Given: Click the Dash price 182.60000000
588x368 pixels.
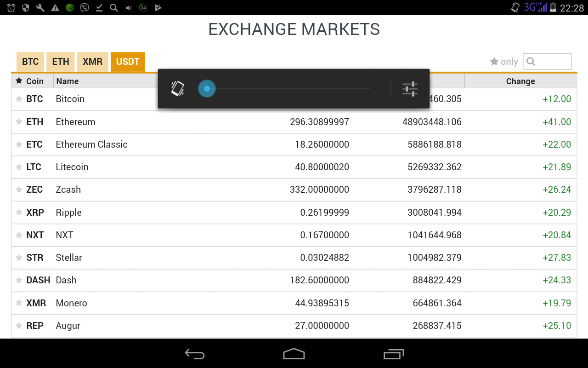Looking at the screenshot, I should (x=319, y=280).
